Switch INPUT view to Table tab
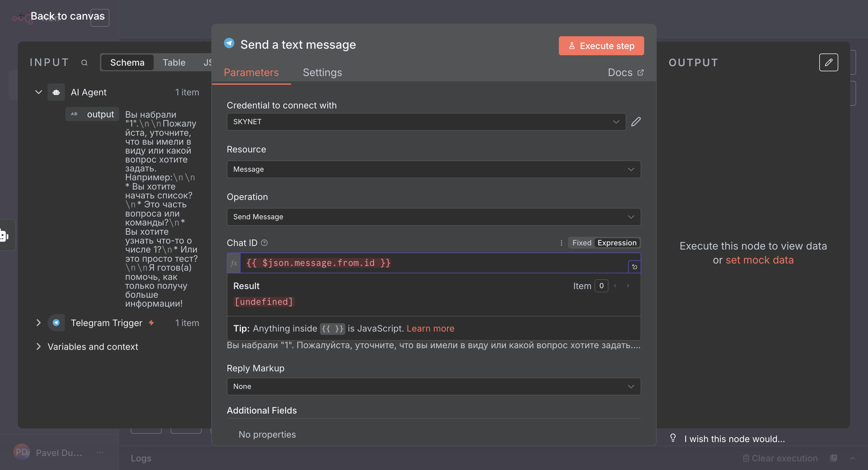Screen dimensions: 868x470 [174, 63]
